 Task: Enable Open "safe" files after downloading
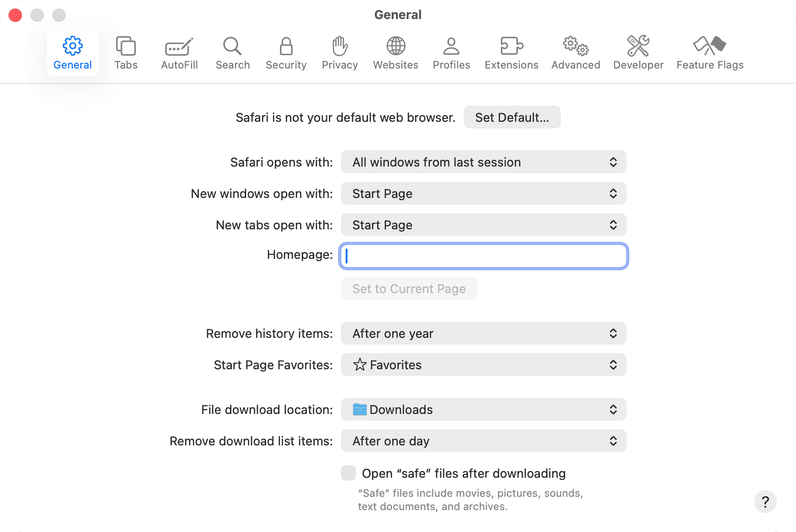(x=348, y=473)
